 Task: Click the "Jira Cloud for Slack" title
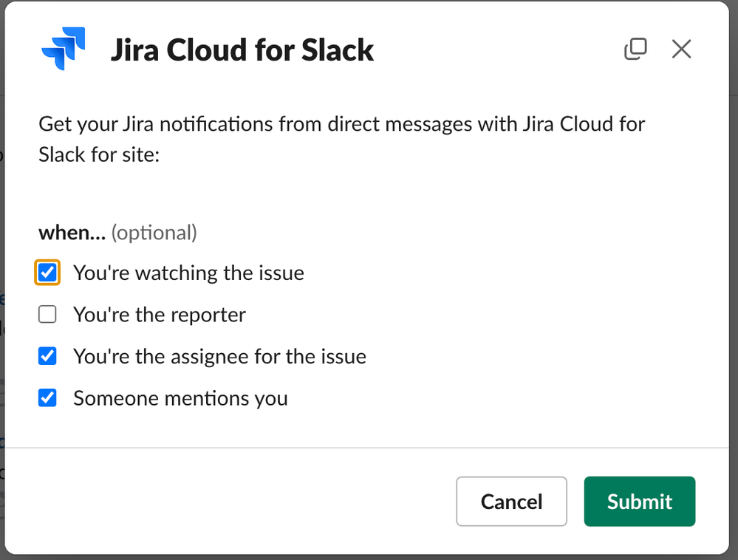242,49
